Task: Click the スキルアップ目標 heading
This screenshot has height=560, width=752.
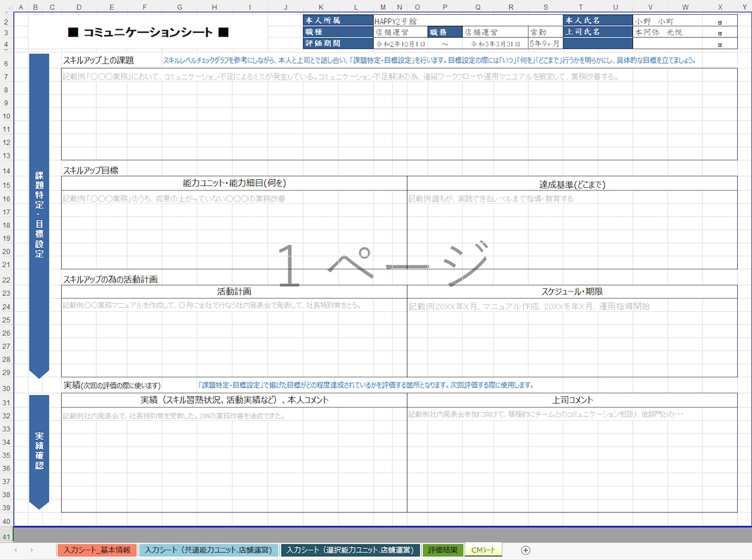Action: 90,171
